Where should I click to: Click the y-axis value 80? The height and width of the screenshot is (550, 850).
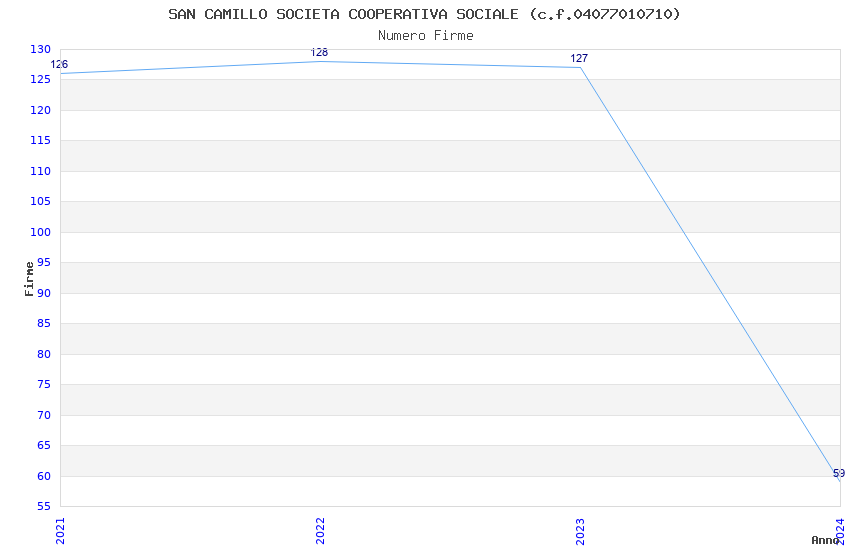coord(43,354)
